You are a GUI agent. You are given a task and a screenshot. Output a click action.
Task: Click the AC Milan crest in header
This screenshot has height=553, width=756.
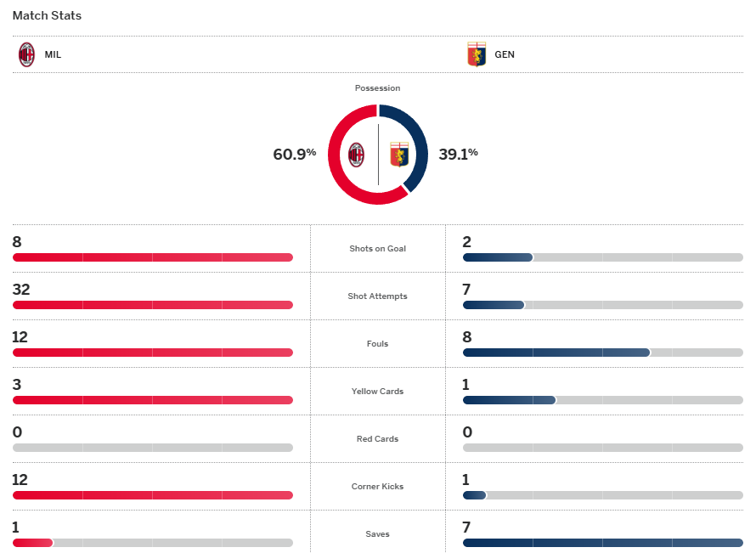point(27,54)
